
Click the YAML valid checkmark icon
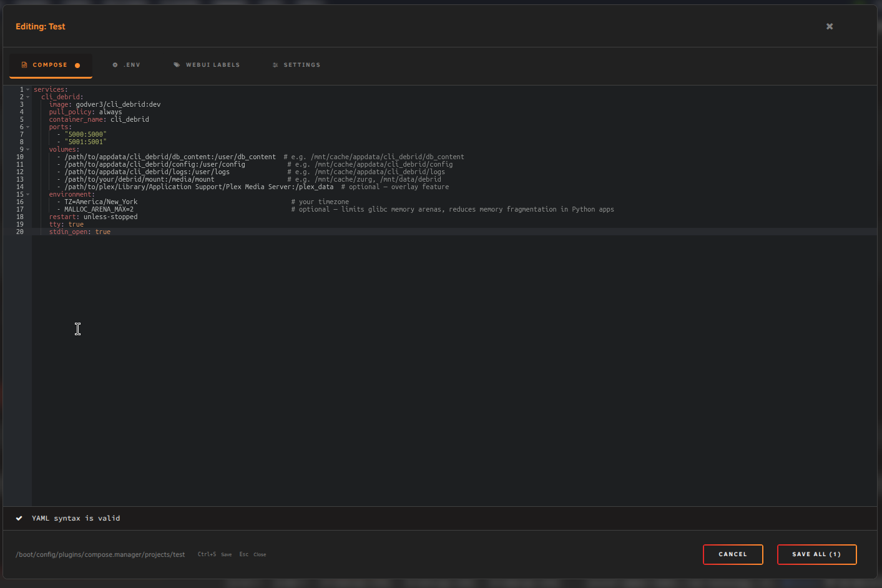point(19,518)
